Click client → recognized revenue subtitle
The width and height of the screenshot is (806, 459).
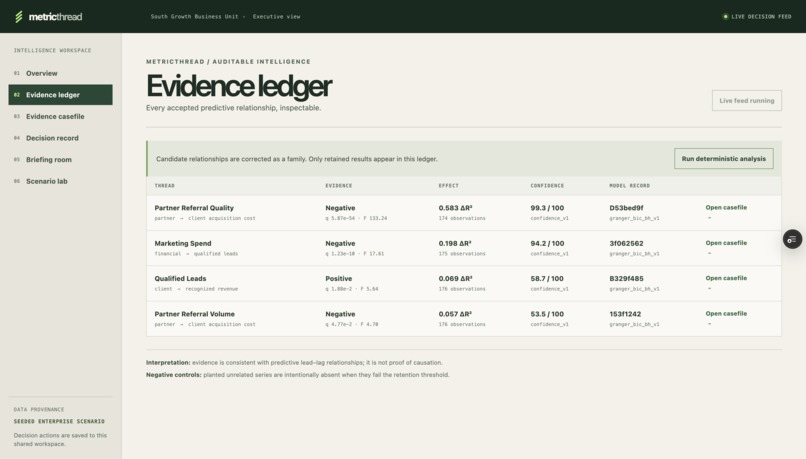196,289
